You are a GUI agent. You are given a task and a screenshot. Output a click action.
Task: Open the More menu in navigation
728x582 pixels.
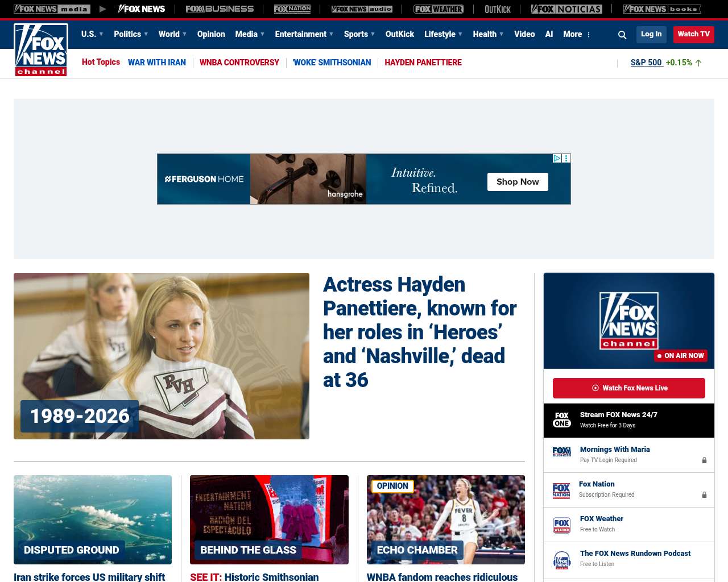(x=577, y=34)
